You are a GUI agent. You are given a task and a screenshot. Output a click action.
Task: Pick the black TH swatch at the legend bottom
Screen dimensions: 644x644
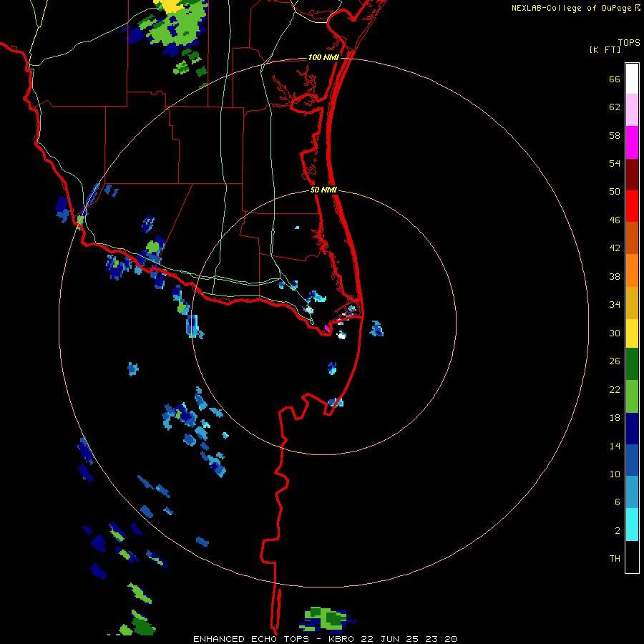(632, 557)
